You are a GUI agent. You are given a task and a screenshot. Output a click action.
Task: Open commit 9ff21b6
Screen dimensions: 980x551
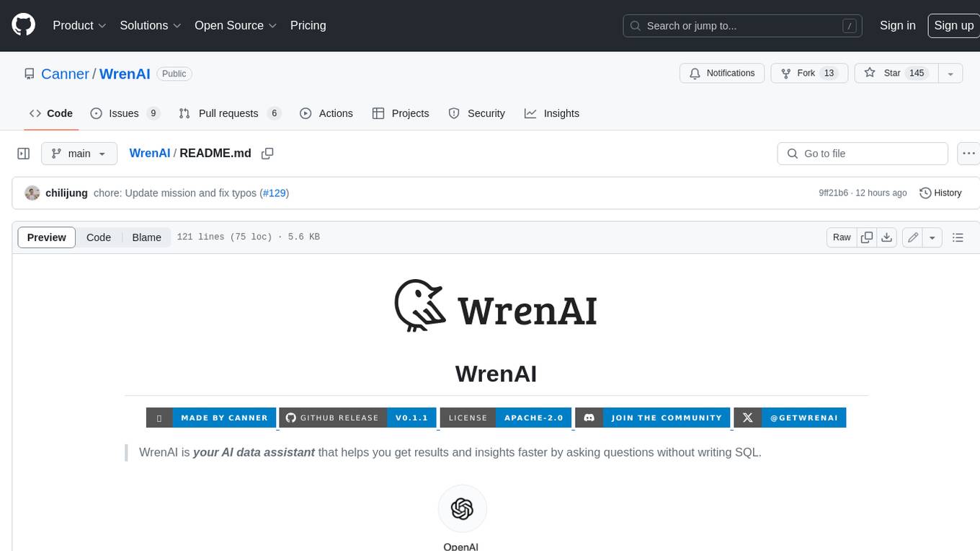[x=834, y=193]
